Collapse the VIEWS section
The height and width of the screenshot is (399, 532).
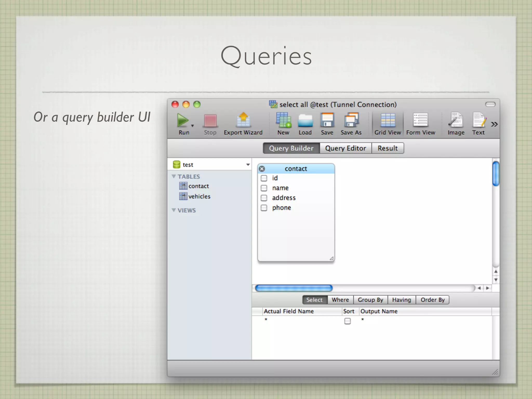tap(174, 210)
